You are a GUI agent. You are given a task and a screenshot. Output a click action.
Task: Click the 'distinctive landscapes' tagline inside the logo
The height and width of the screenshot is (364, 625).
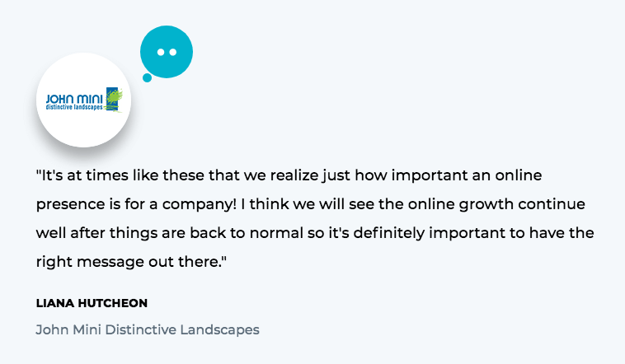[x=76, y=107]
